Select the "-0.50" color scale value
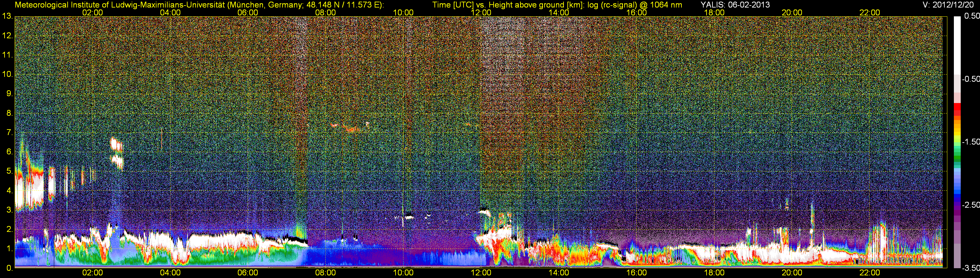Viewport: 980px width, 278px height. (971, 79)
